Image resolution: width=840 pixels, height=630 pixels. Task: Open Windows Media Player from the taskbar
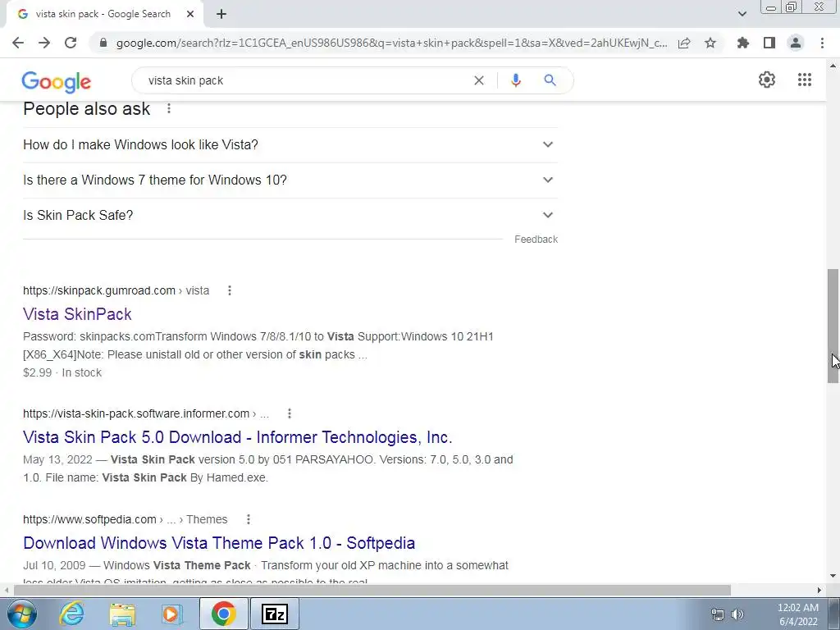[172, 614]
